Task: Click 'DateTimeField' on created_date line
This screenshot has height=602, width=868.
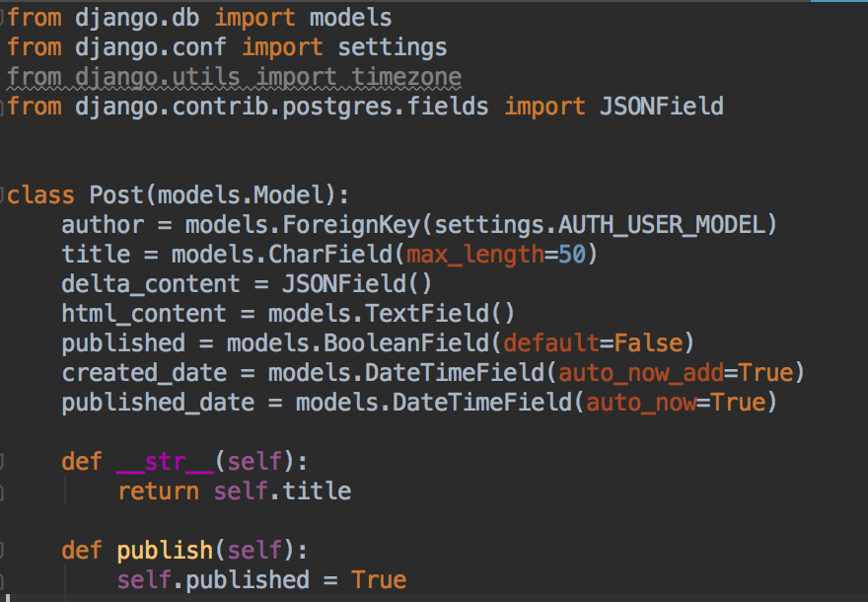Action: pos(454,373)
